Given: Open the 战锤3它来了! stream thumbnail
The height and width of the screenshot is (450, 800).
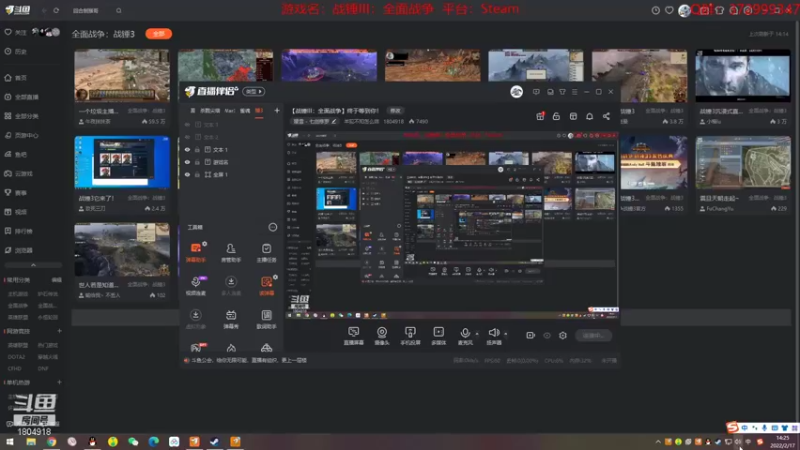Looking at the screenshot, I should click(122, 162).
